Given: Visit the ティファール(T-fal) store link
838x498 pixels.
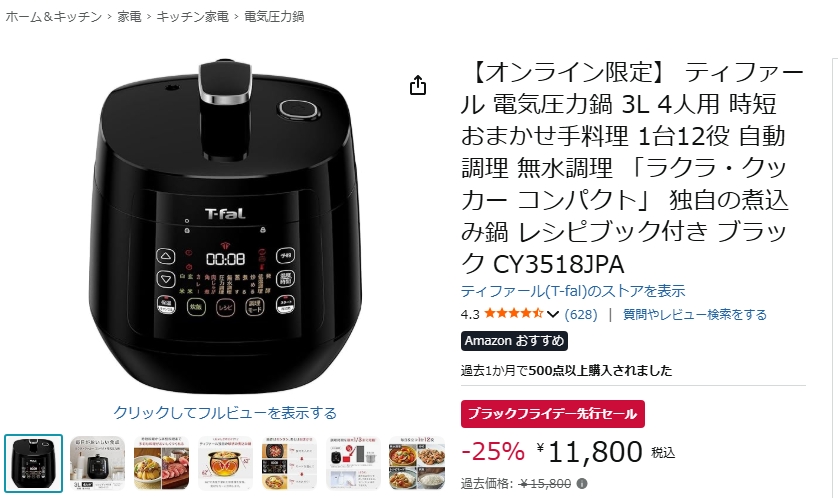Looking at the screenshot, I should (x=573, y=291).
